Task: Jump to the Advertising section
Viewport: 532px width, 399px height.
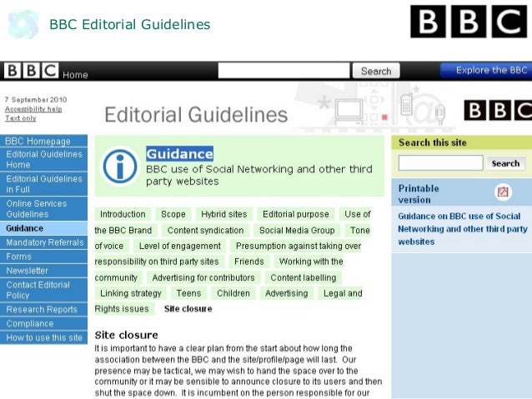Action: tap(287, 293)
